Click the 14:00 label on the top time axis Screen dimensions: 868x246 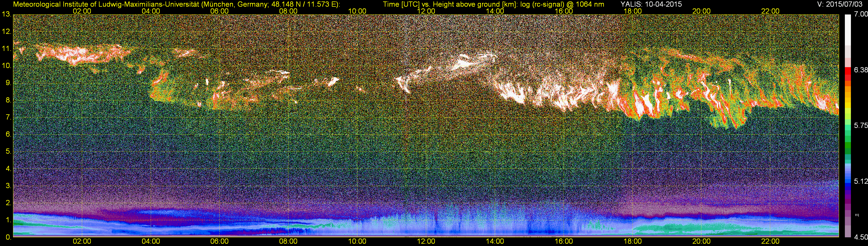495,11
